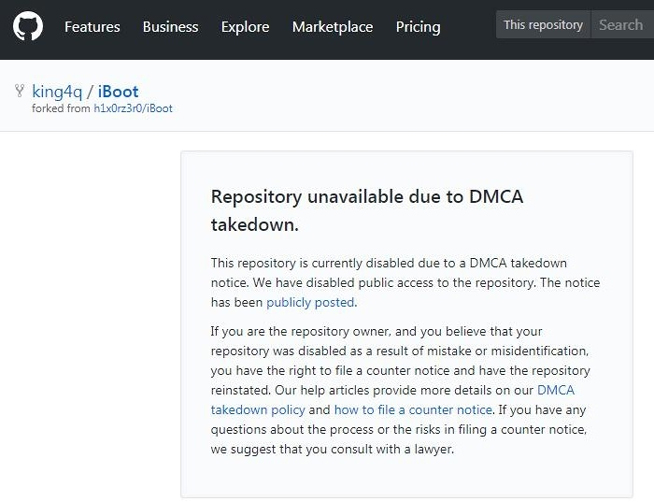
Task: Click the fork icon beside king4q
Action: coord(20,91)
